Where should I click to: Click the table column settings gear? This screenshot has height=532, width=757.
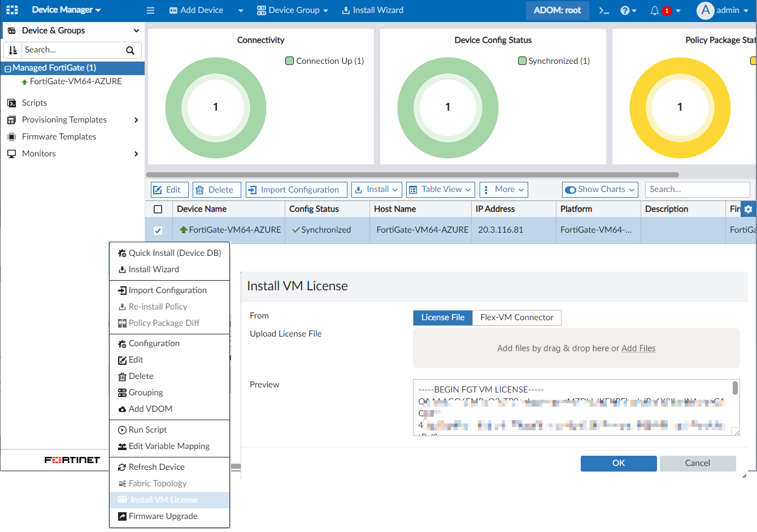(x=748, y=209)
